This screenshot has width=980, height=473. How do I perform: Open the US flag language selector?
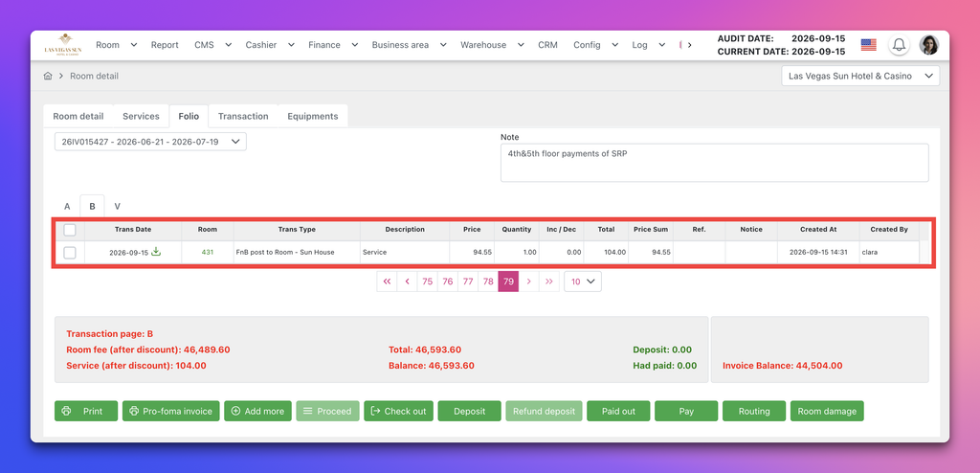[868, 45]
